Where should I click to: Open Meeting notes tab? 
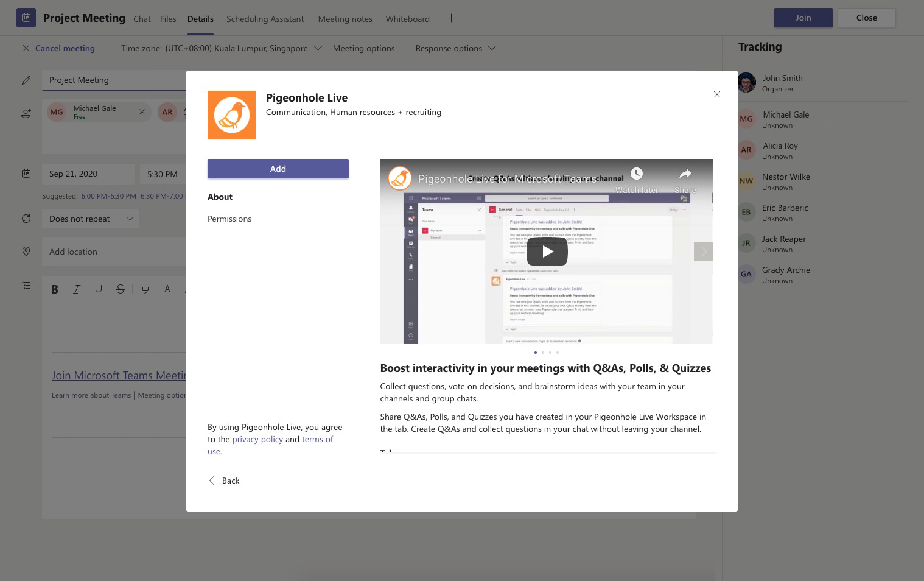tap(345, 19)
